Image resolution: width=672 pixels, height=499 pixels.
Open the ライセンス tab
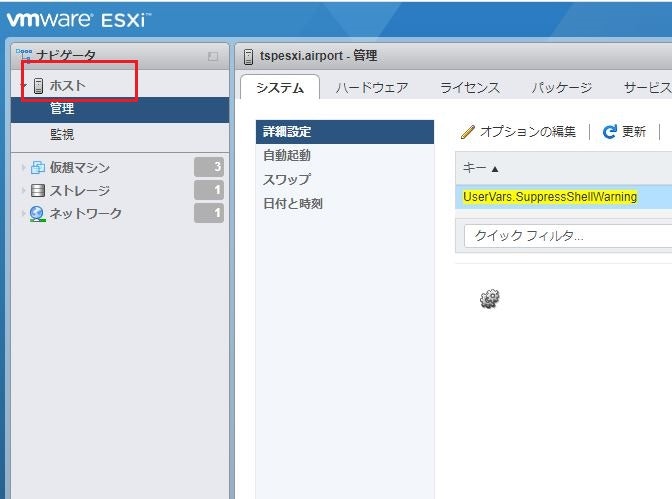pos(470,87)
